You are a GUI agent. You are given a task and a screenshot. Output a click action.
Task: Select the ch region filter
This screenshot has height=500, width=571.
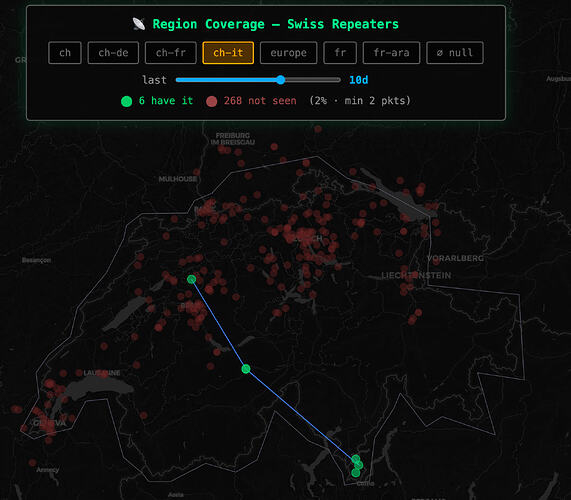(x=65, y=53)
